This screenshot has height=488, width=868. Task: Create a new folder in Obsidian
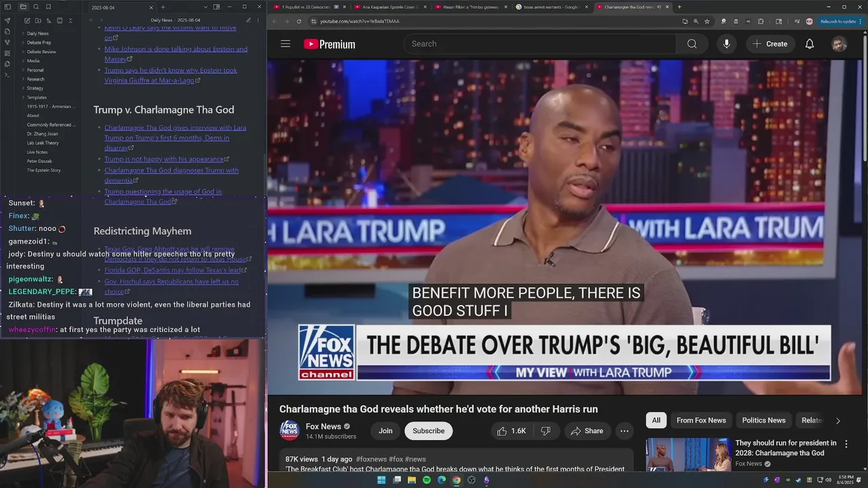37,21
